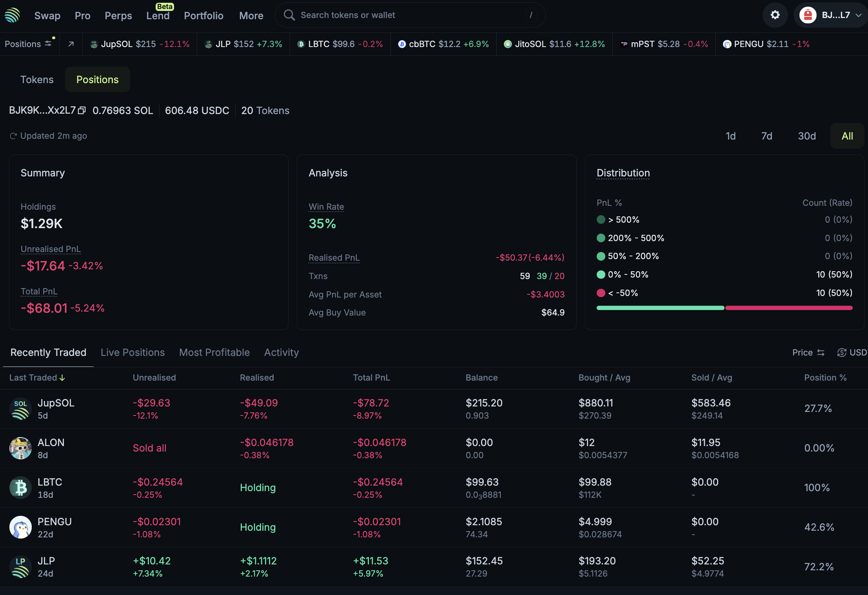
Task: Open the Positions filter adjuster
Action: tap(48, 44)
